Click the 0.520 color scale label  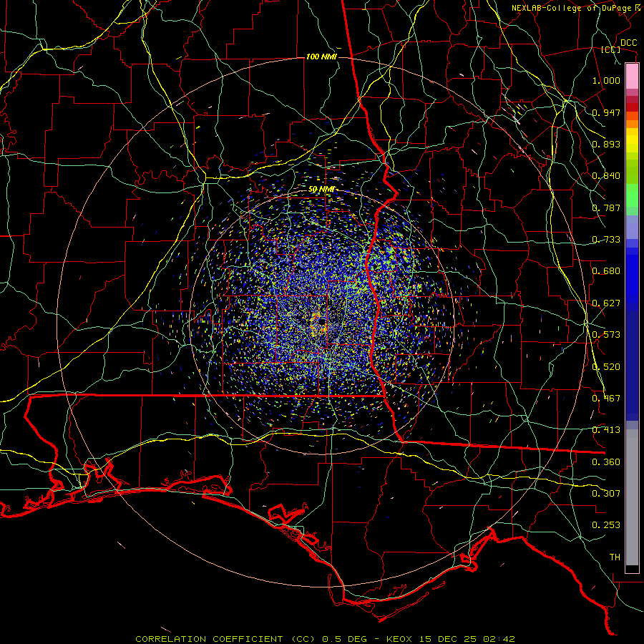pos(606,367)
